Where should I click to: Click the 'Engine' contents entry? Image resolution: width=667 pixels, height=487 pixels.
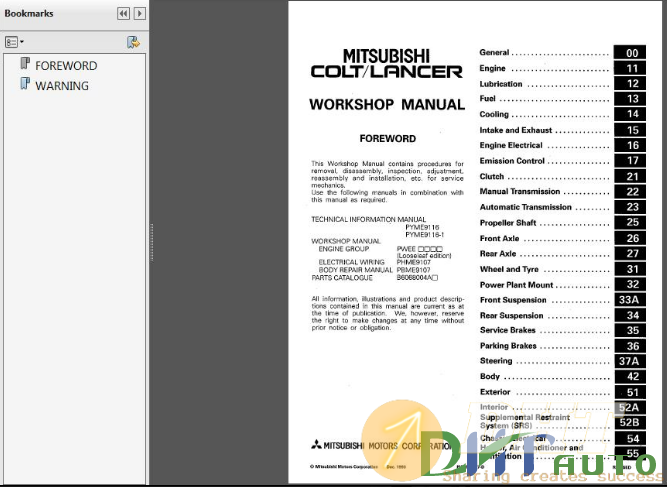coord(493,68)
